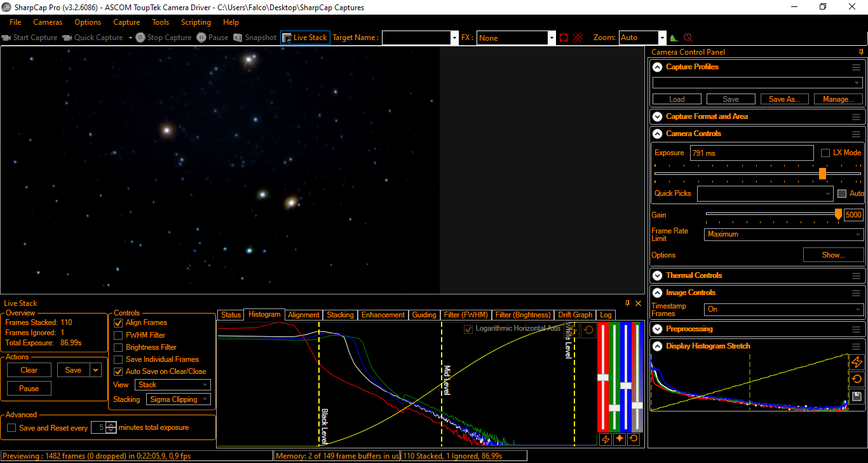The image size is (868, 463).
Task: Click the red selection area square icon
Action: pos(564,38)
